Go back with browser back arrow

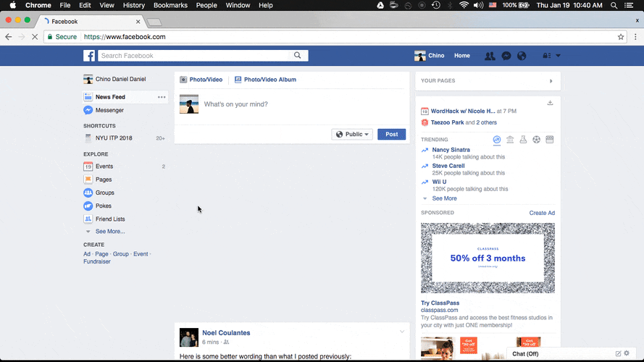tap(9, 37)
